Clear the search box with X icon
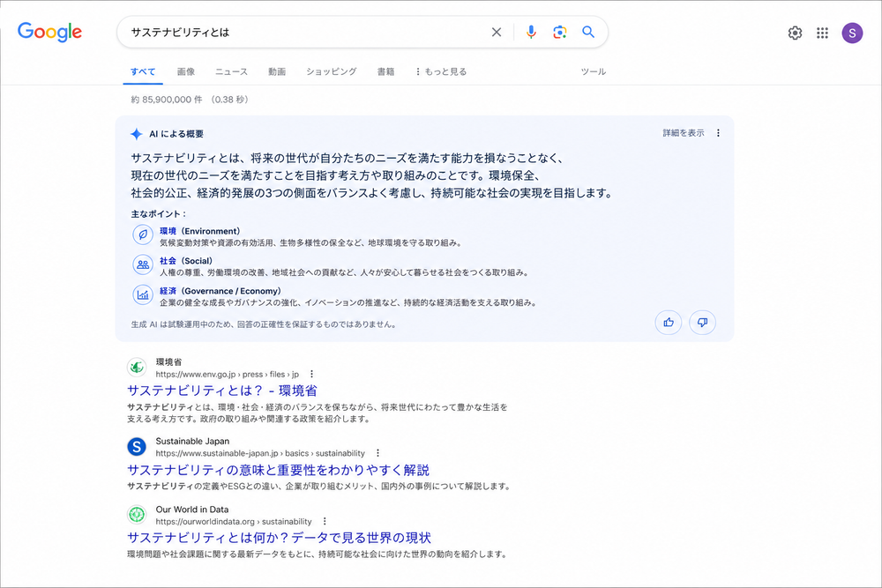The width and height of the screenshot is (882, 588). [496, 32]
